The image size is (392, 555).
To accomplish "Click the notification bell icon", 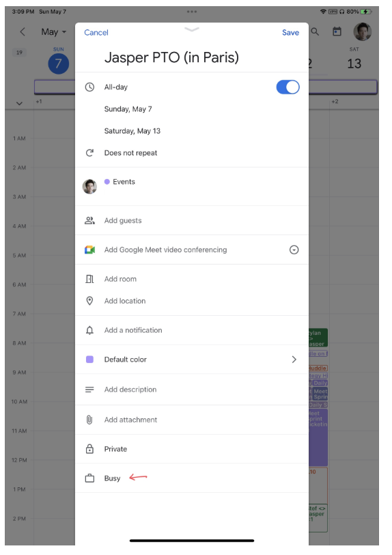I will coord(89,330).
